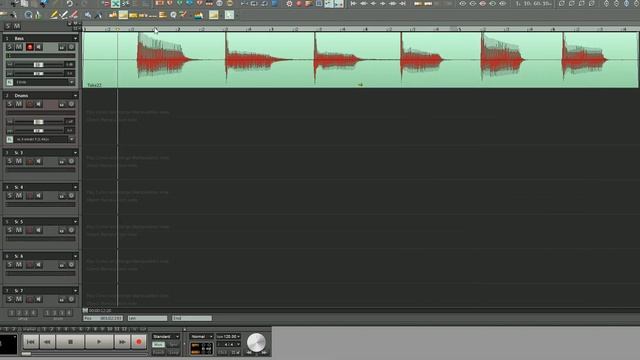640x360 pixels.
Task: Click the speaker monitor icon on Bass track
Action: (x=39, y=47)
